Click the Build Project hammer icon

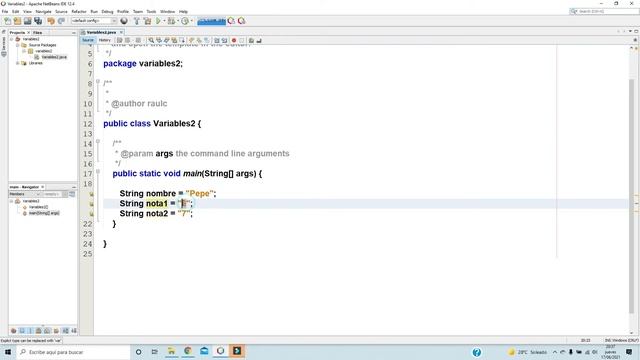[x=136, y=21]
